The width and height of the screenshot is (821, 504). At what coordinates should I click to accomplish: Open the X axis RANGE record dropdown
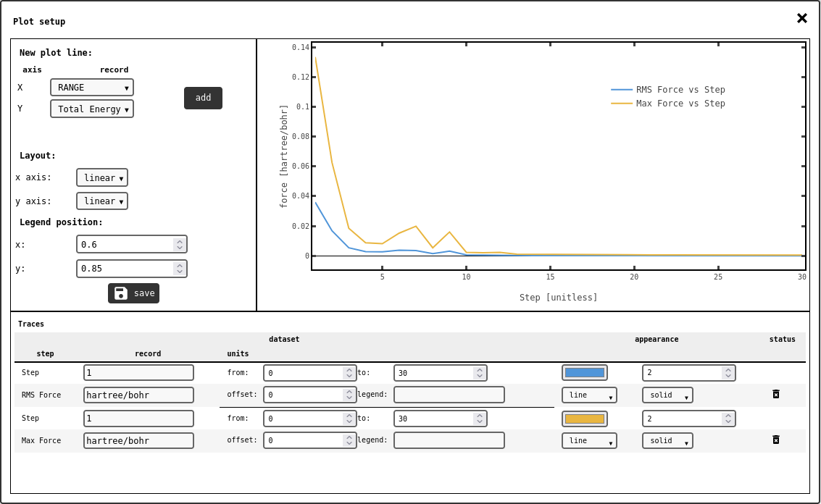pyautogui.click(x=92, y=88)
